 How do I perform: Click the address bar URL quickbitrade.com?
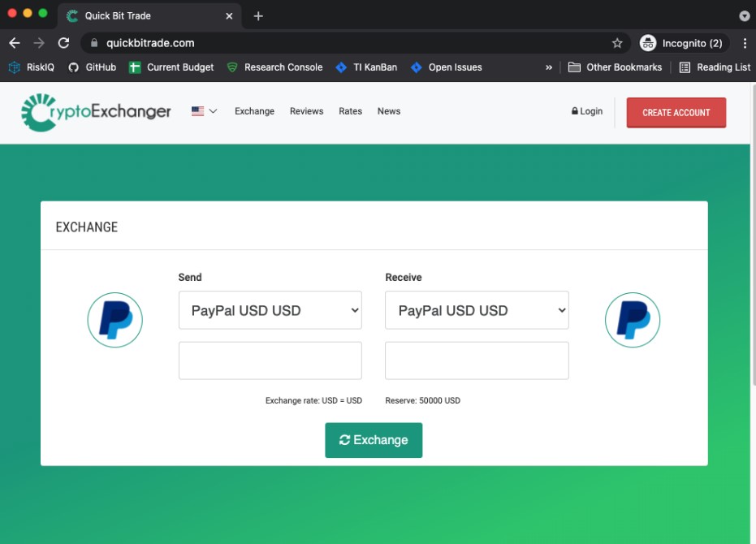tap(150, 43)
